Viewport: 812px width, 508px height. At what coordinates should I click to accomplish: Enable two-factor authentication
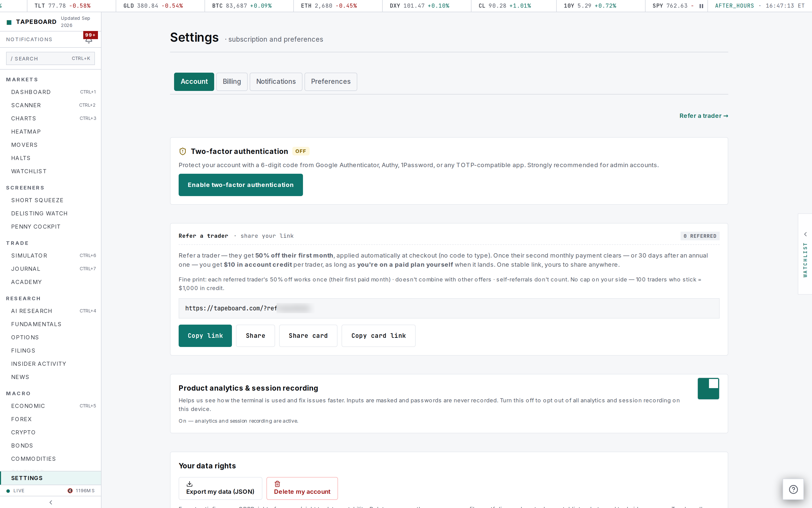(x=241, y=185)
